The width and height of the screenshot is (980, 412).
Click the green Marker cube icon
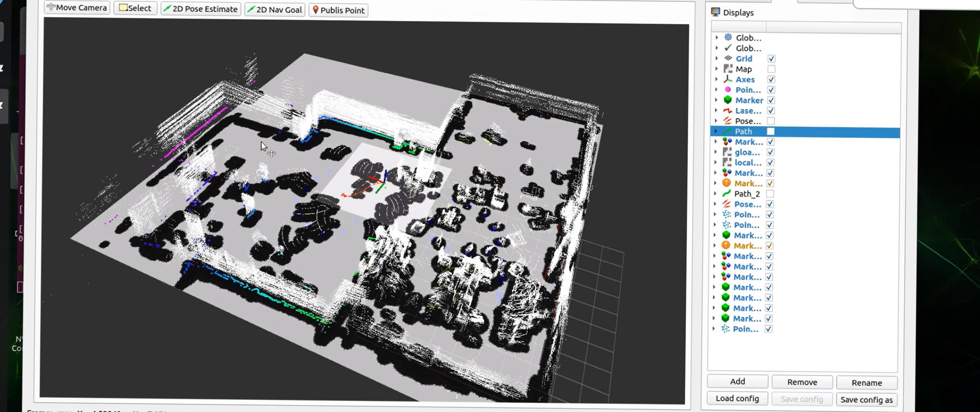pyautogui.click(x=728, y=100)
